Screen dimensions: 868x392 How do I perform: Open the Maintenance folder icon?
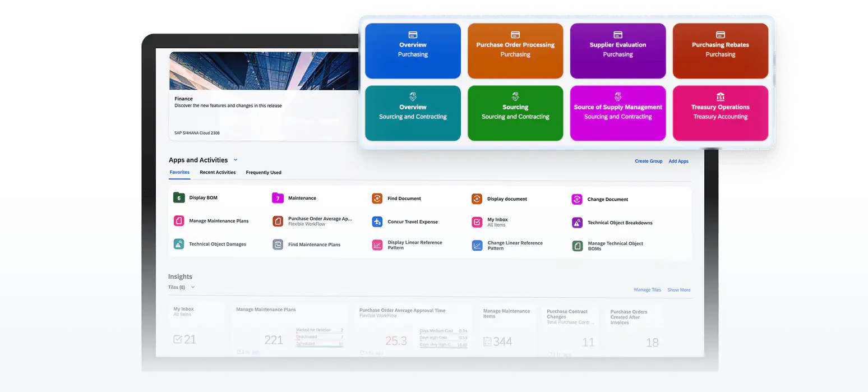[x=278, y=198]
